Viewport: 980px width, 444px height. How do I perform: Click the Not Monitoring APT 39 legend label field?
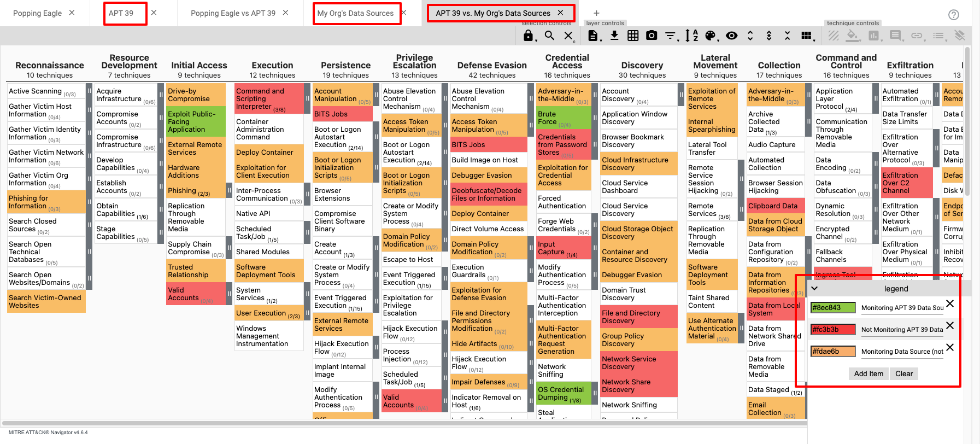[902, 330]
